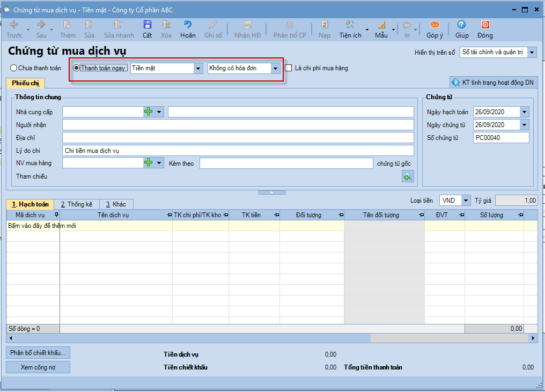The width and height of the screenshot is (545, 392).
Task: Click the Sửa edit icon
Action: (89, 25)
